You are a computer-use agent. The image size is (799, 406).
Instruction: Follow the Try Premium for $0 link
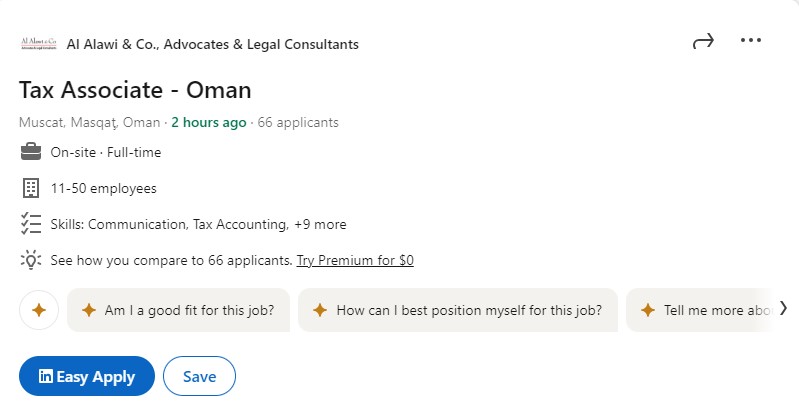coord(355,260)
